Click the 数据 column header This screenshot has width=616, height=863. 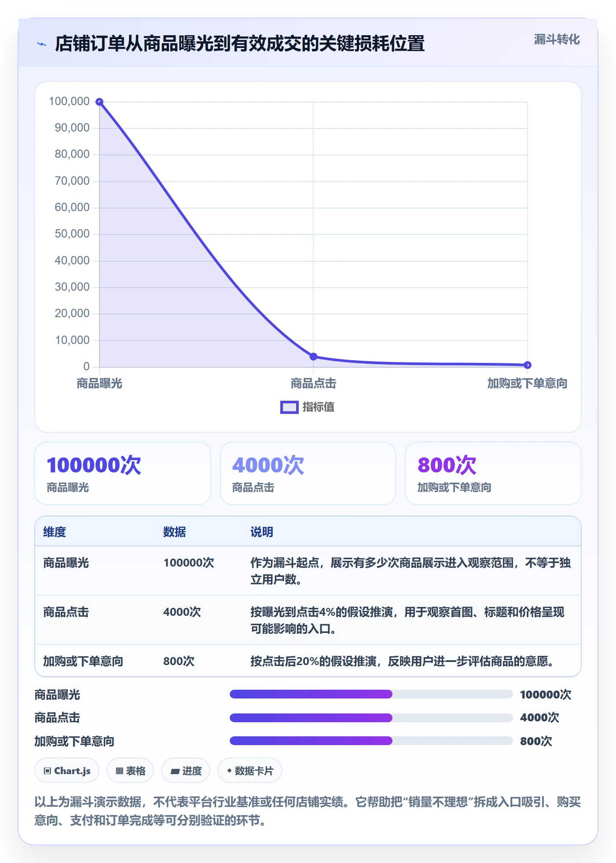click(x=175, y=532)
